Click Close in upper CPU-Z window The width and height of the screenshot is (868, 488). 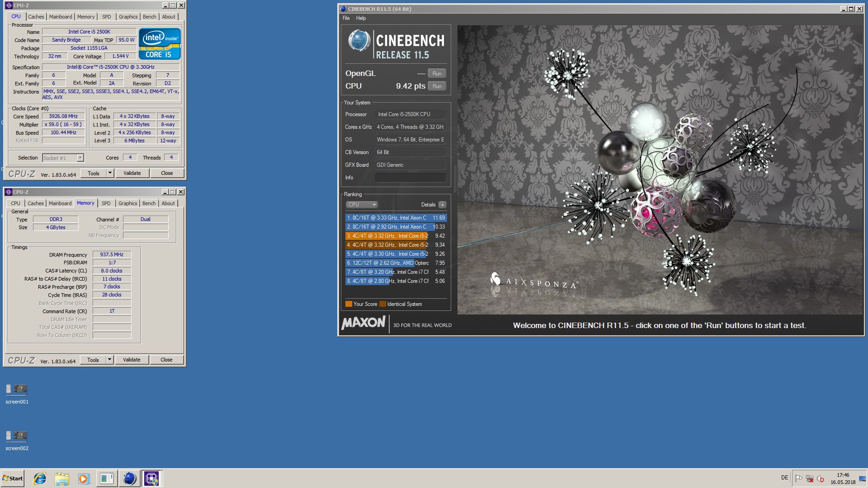pyautogui.click(x=167, y=173)
